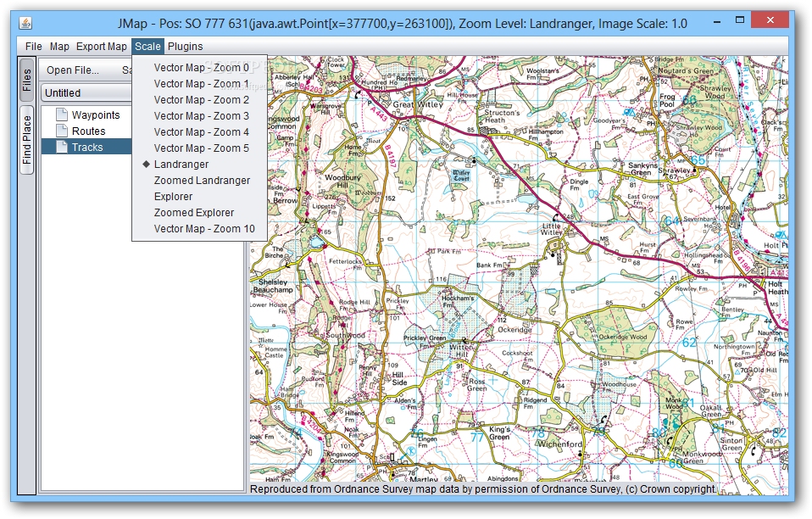Click Great Witley label on the map
Screen dimensions: 812x519
click(418, 104)
